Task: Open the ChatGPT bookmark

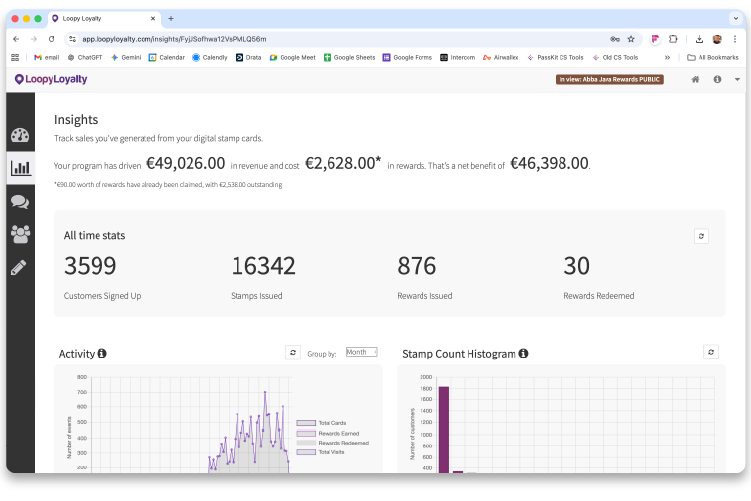Action: tap(85, 57)
